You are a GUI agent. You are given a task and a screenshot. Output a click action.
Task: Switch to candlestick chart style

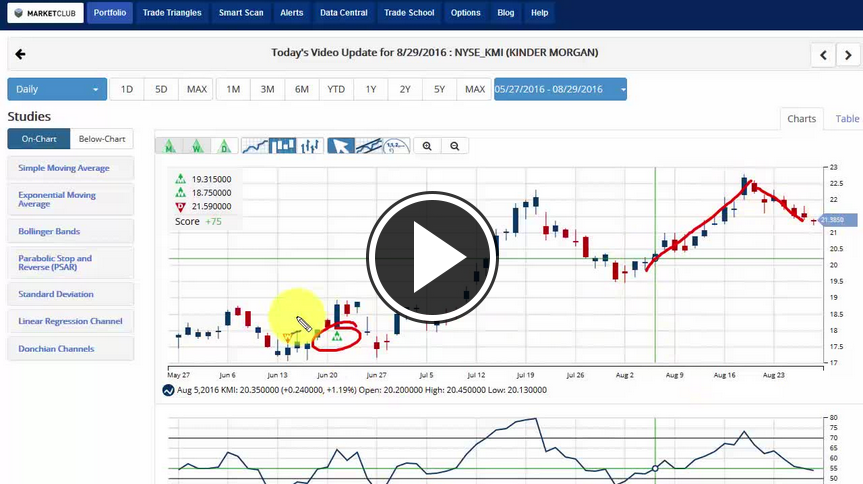coord(282,146)
